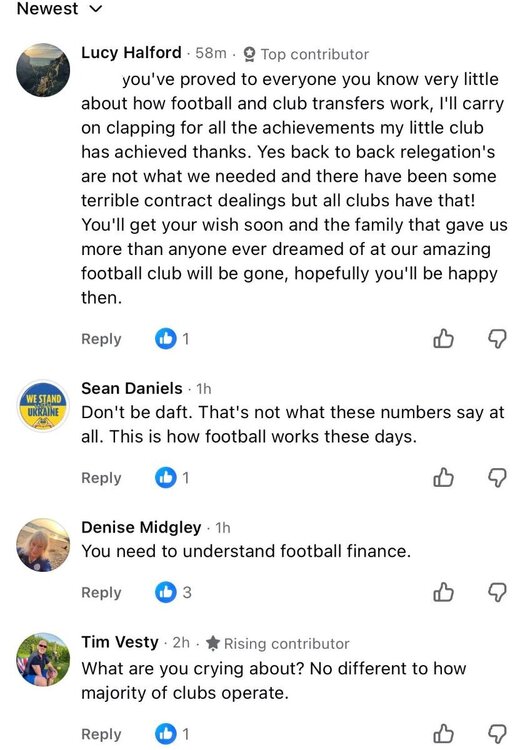The image size is (530, 750).
Task: Thumbs down Denise Midgley's comment
Action: tap(497, 592)
